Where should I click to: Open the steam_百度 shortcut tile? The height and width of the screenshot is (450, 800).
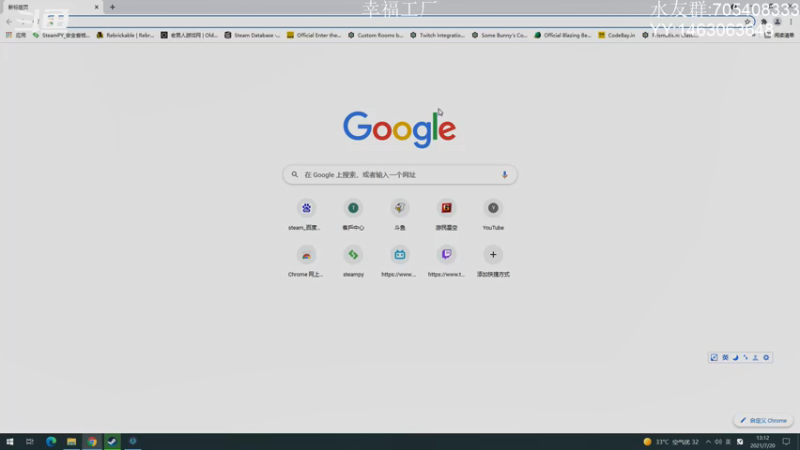pyautogui.click(x=306, y=214)
